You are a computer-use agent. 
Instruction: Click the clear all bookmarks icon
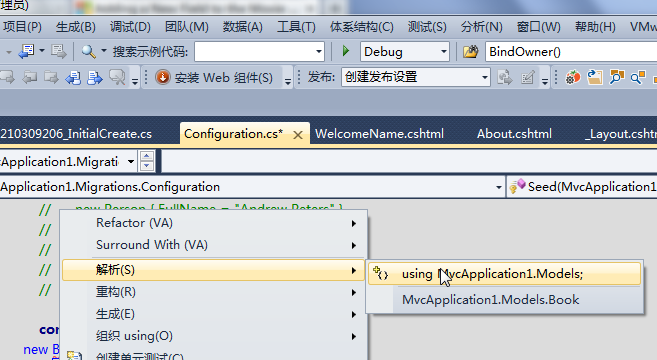click(x=117, y=78)
